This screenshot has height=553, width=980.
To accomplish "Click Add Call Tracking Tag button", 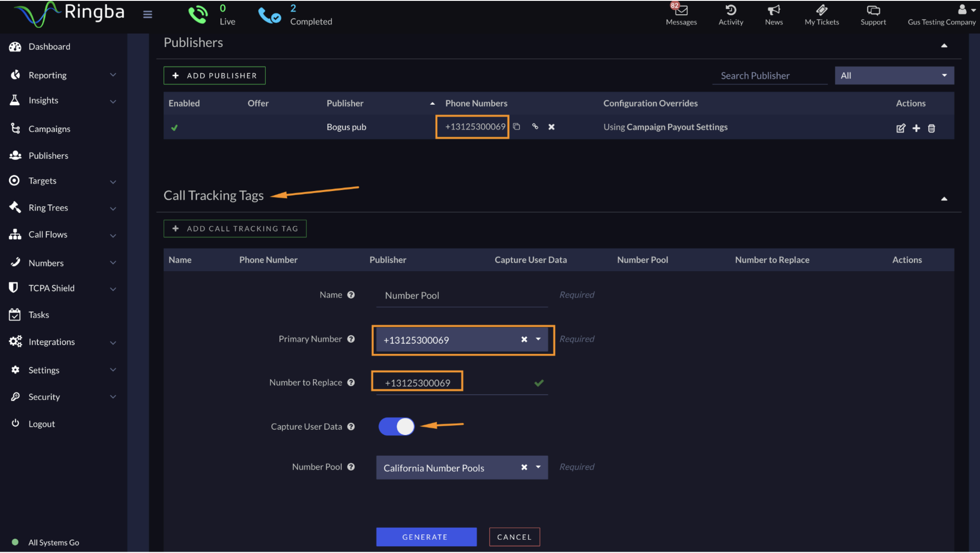I will coord(235,229).
